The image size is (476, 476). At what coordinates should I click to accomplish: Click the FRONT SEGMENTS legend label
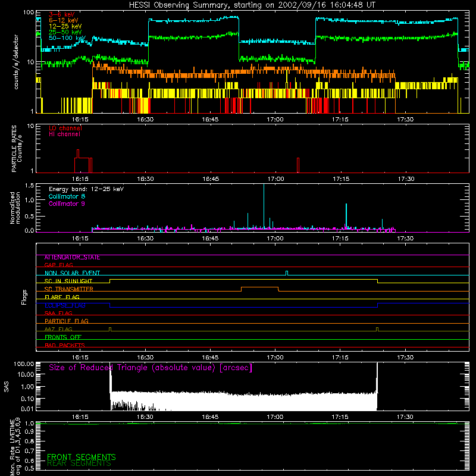[x=82, y=457]
